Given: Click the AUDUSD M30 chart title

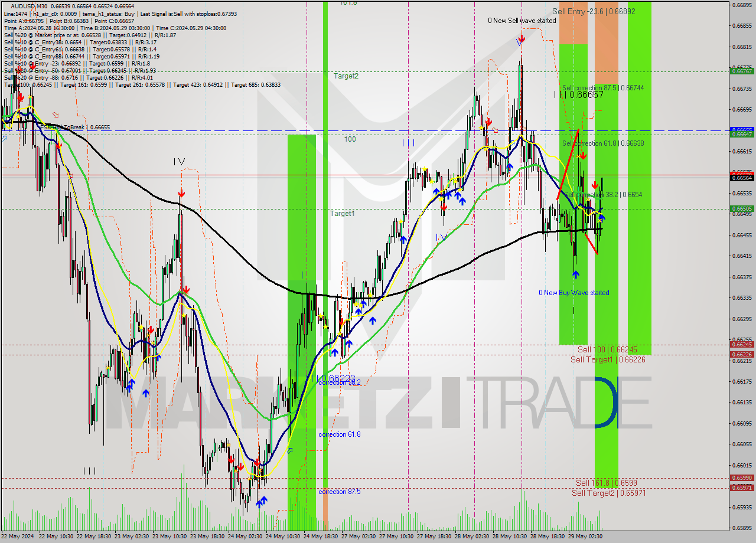Looking at the screenshot, I should (x=30, y=6).
